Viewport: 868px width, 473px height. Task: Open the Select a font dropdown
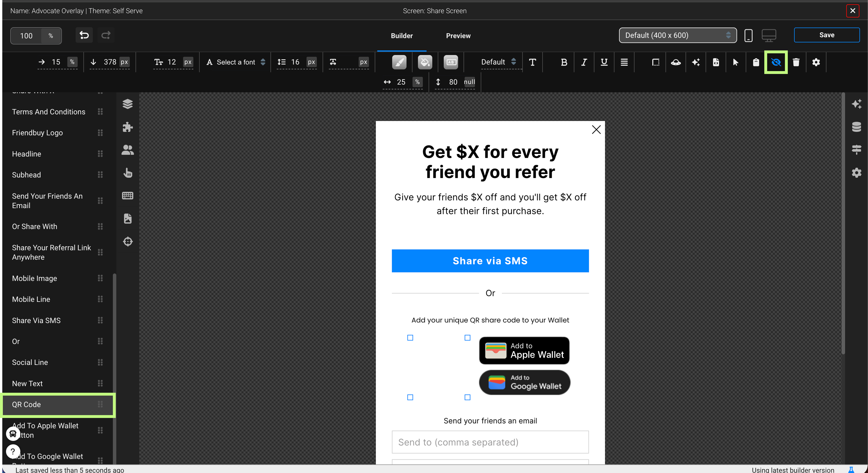236,62
